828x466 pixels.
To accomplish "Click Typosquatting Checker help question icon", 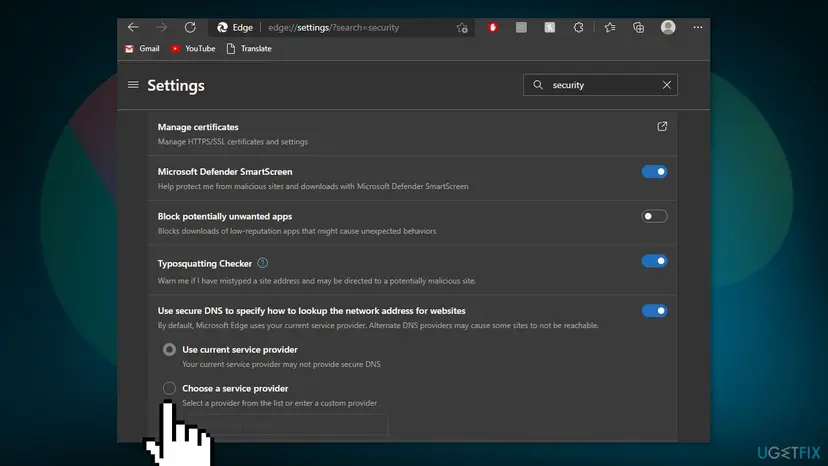I will [262, 263].
